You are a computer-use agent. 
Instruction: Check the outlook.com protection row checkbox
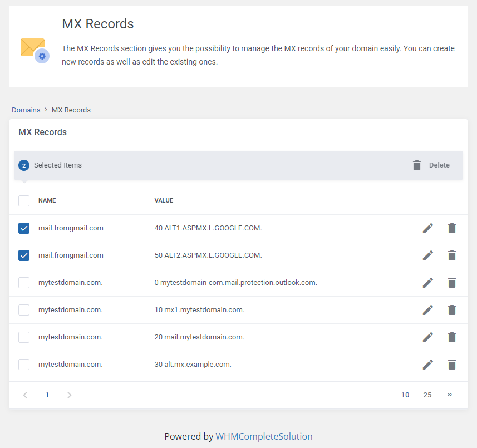coord(24,283)
